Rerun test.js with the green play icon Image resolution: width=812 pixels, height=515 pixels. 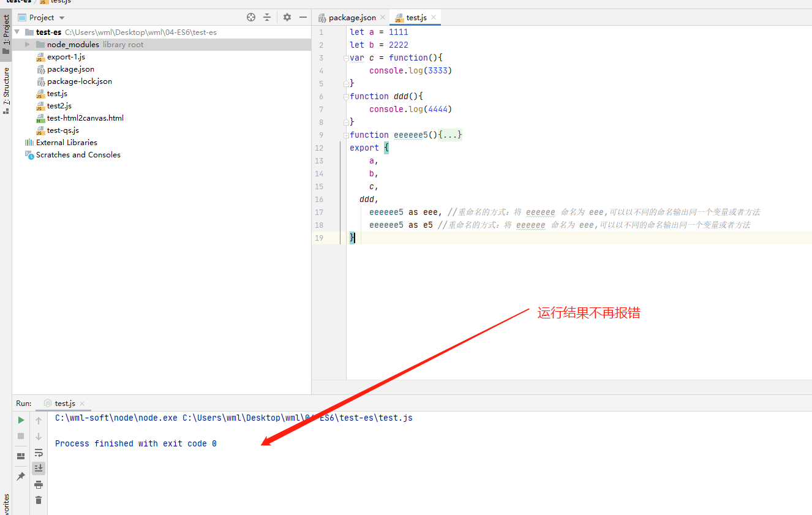click(x=21, y=420)
